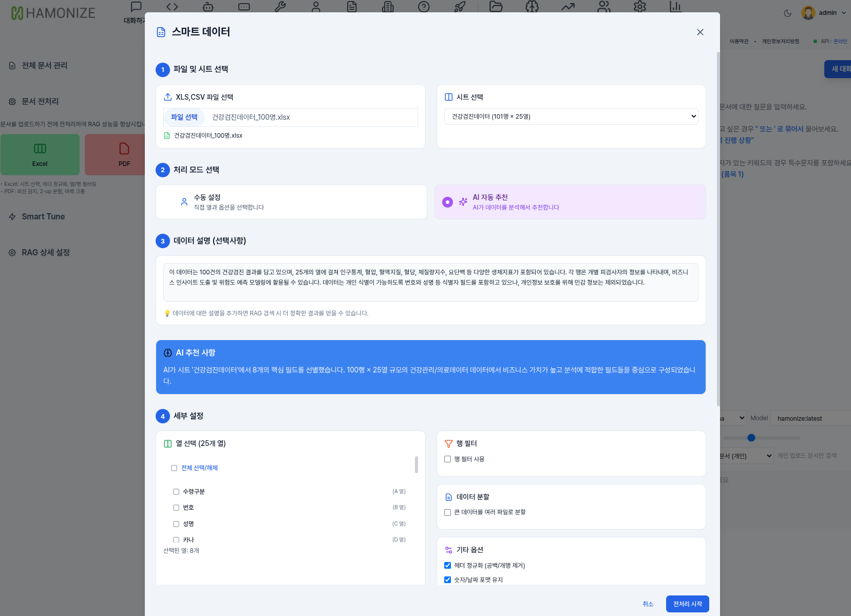Click the wrench tool icon in top navigation
This screenshot has height=616, width=851.
point(280,7)
